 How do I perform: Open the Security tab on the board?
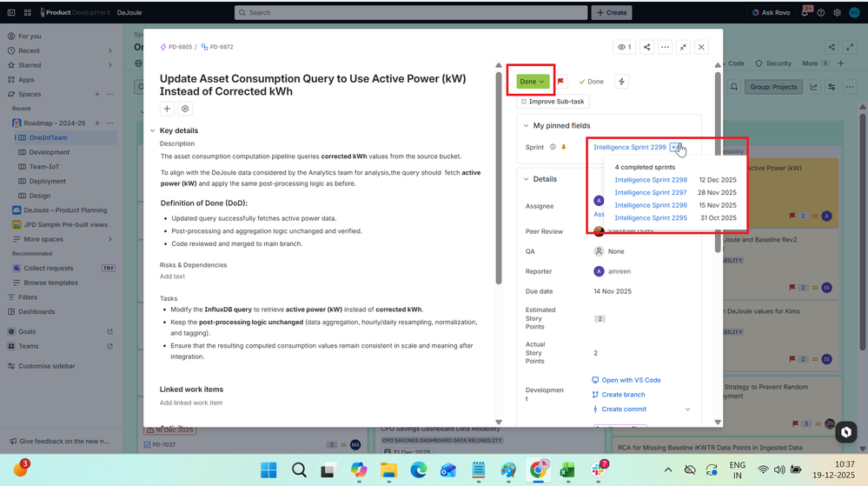773,63
